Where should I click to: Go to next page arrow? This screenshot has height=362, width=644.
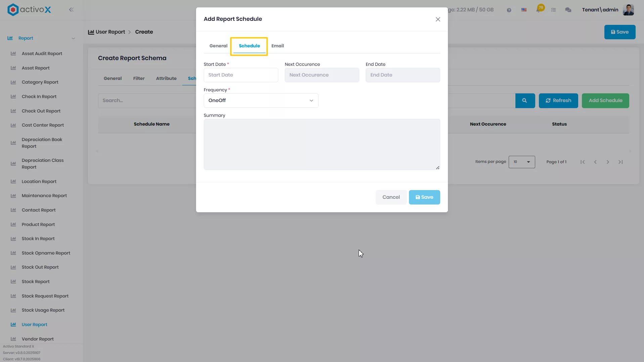pos(608,162)
